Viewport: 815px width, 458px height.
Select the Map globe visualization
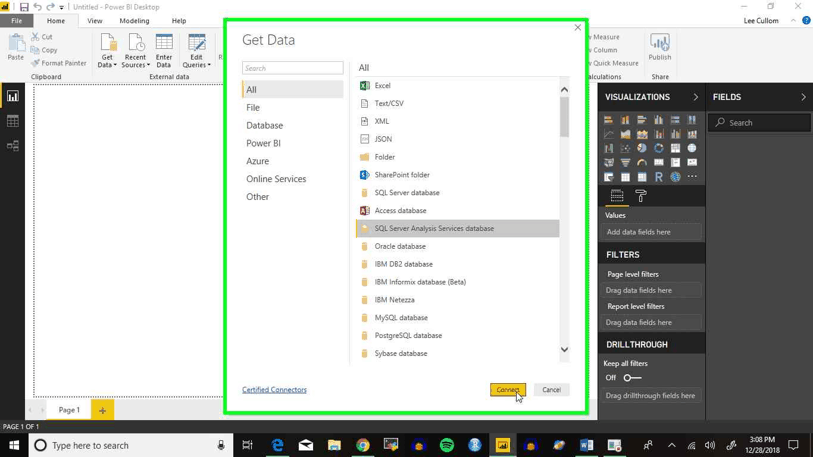692,148
